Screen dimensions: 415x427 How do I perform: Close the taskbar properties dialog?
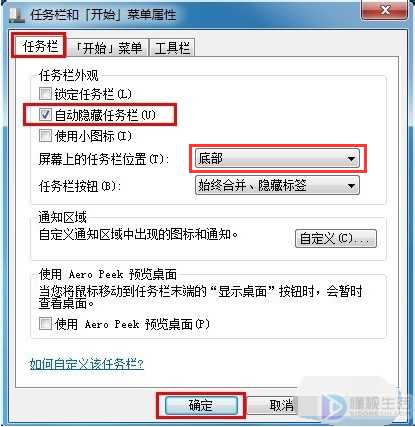[x=384, y=10]
